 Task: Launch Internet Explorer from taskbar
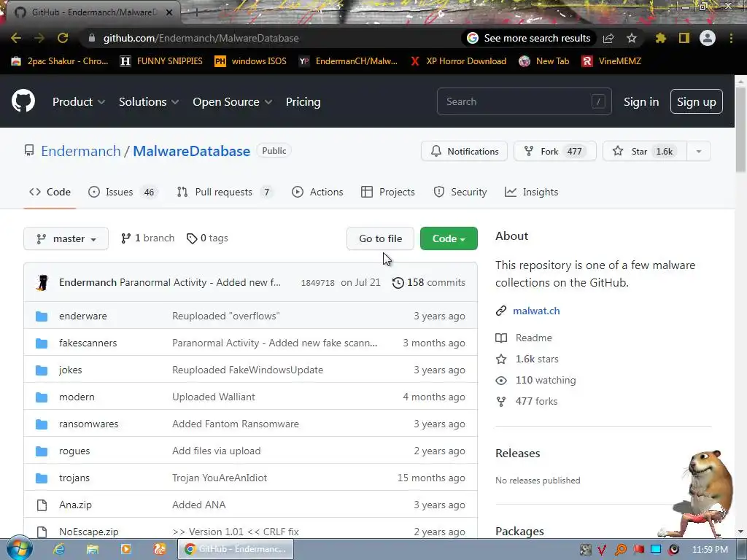(59, 549)
